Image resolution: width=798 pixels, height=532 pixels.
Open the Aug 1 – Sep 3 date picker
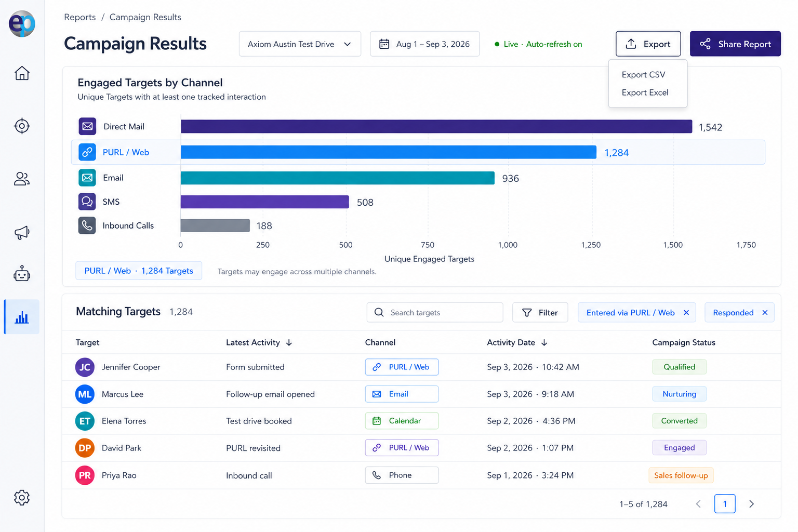424,44
